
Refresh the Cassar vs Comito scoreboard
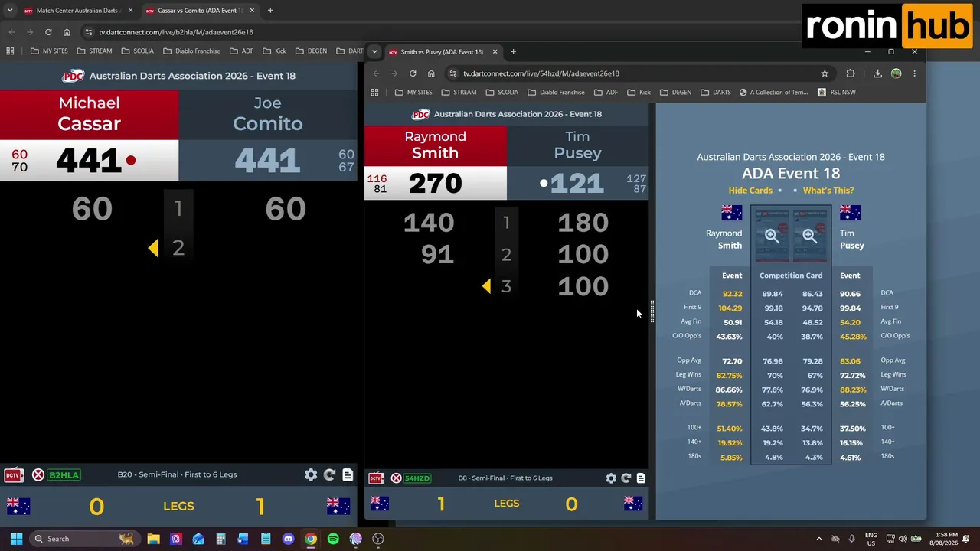point(329,475)
